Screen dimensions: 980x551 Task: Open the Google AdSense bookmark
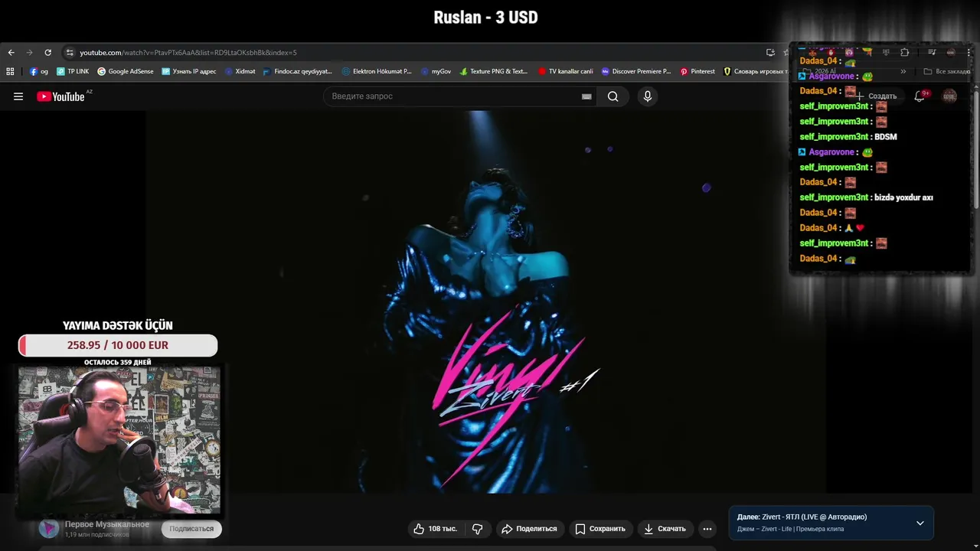pos(126,71)
